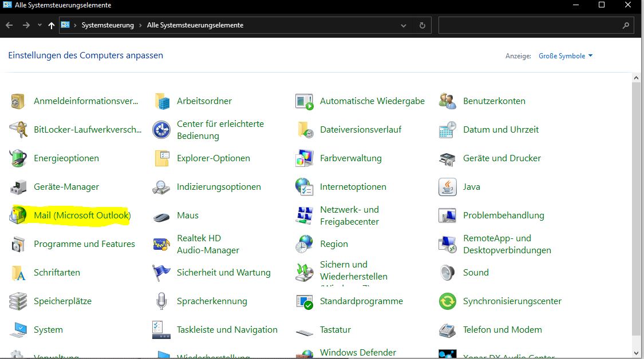Open the Farbverwaltung monitor icon
Image resolution: width=644 pixels, height=359 pixels.
tap(305, 158)
